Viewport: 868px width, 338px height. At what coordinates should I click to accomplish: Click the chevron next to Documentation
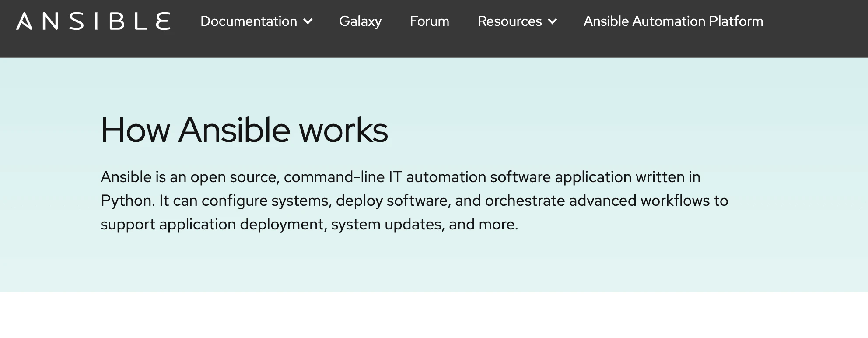[308, 21]
